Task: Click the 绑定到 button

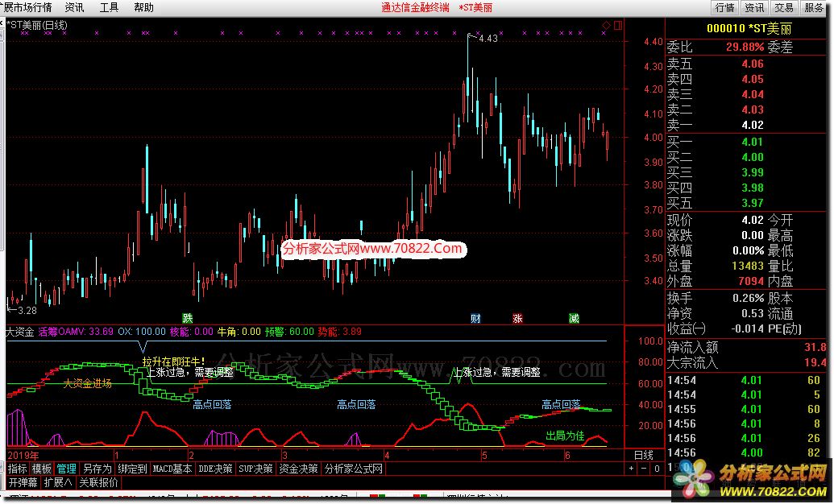Action: click(132, 469)
